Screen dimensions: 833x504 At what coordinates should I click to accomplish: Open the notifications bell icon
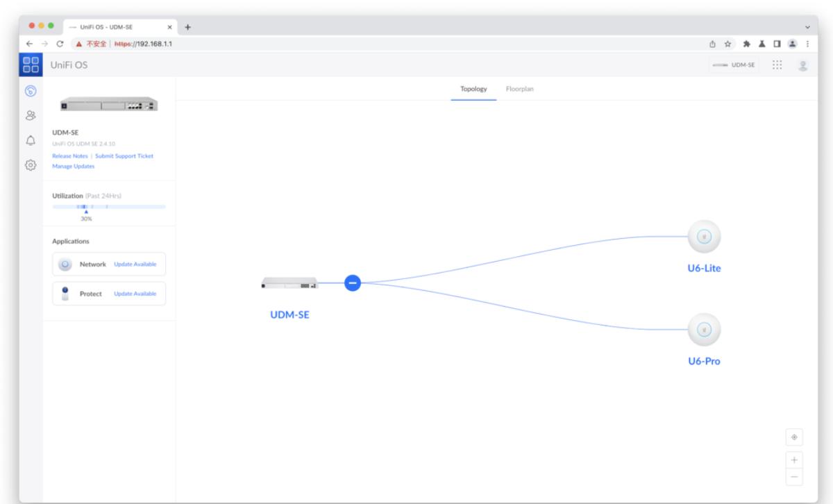(31, 140)
